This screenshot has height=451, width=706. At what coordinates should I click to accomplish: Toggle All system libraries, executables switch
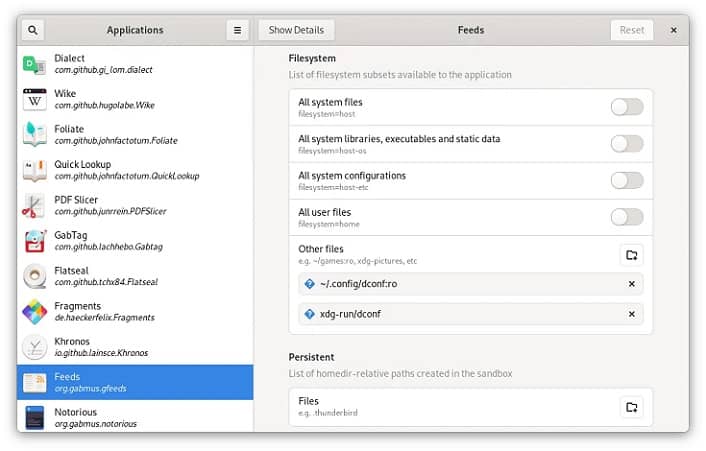(x=627, y=144)
